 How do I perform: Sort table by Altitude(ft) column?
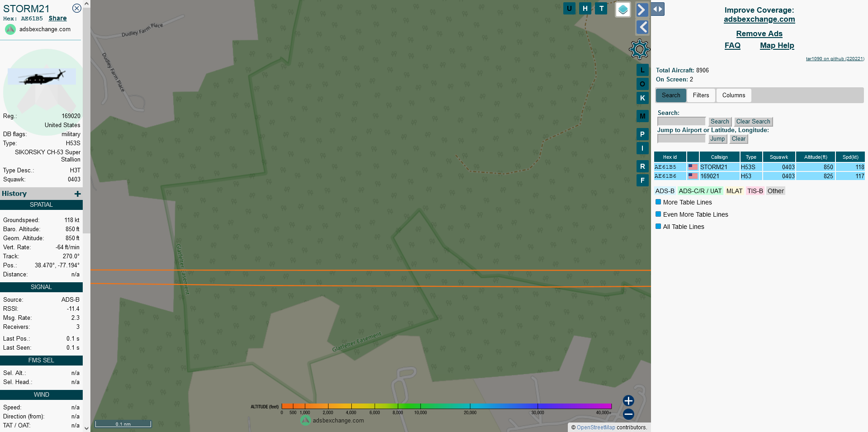(816, 157)
